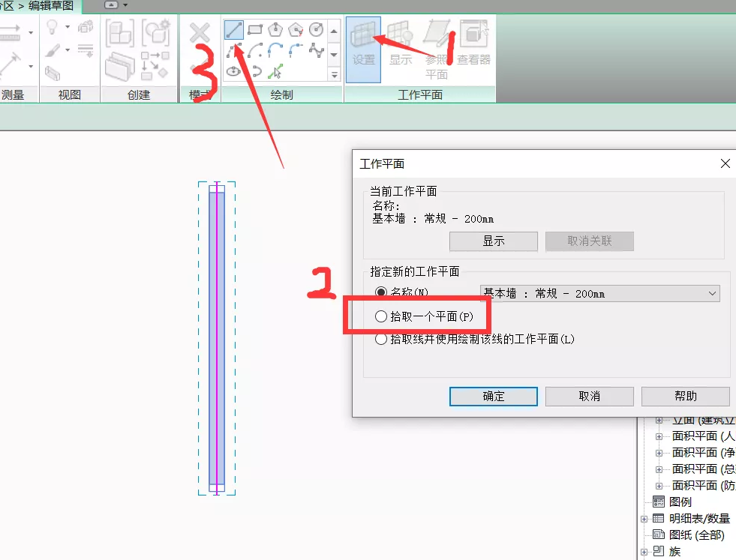
Task: Open the 图例 item in project browser
Action: pos(680,502)
